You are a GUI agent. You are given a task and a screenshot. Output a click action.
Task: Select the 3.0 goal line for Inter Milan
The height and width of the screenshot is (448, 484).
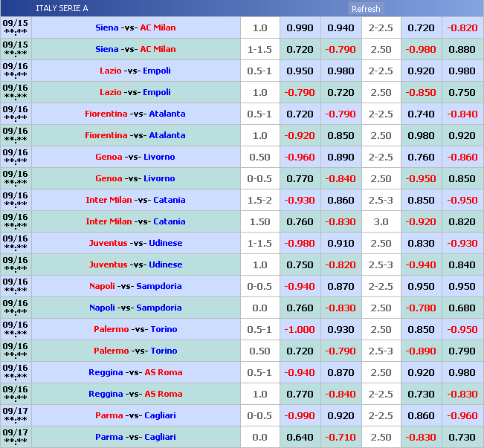(381, 221)
